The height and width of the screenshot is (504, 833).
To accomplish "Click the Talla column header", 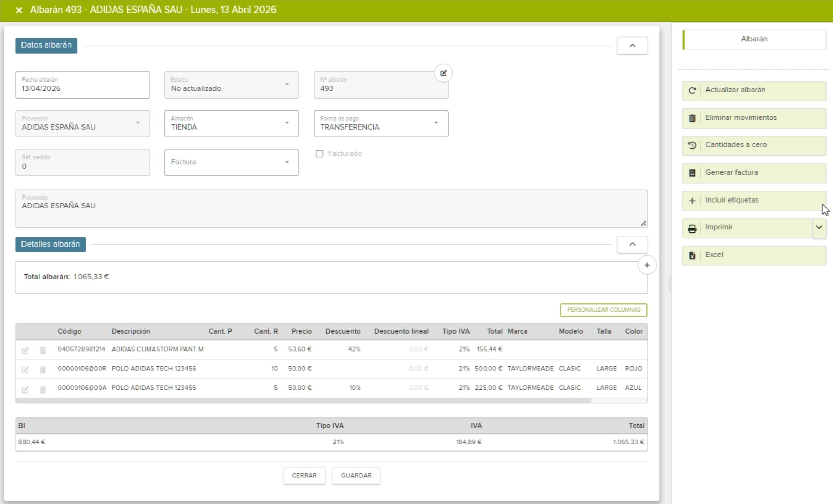I will 604,331.
